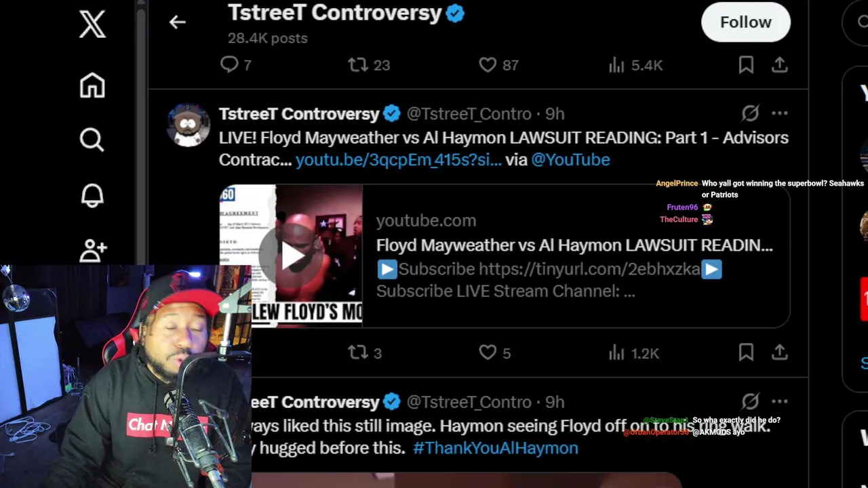Play the Floyd Mayweather video thumbnail

(x=291, y=256)
